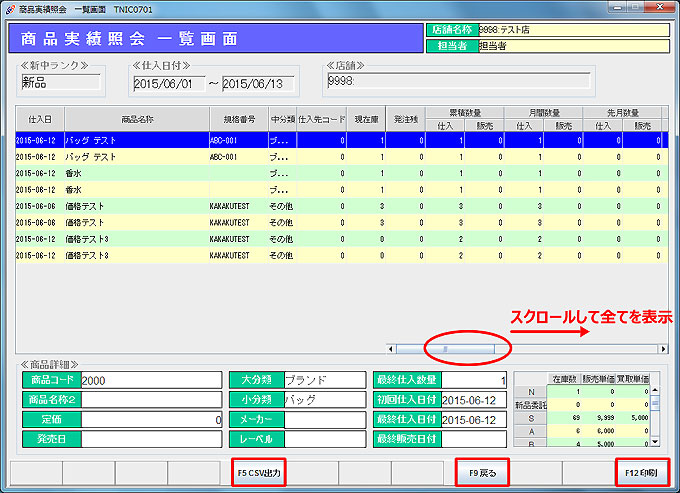Click the 規格番号 column header
Screen dimensions: 680x493
coord(237,120)
